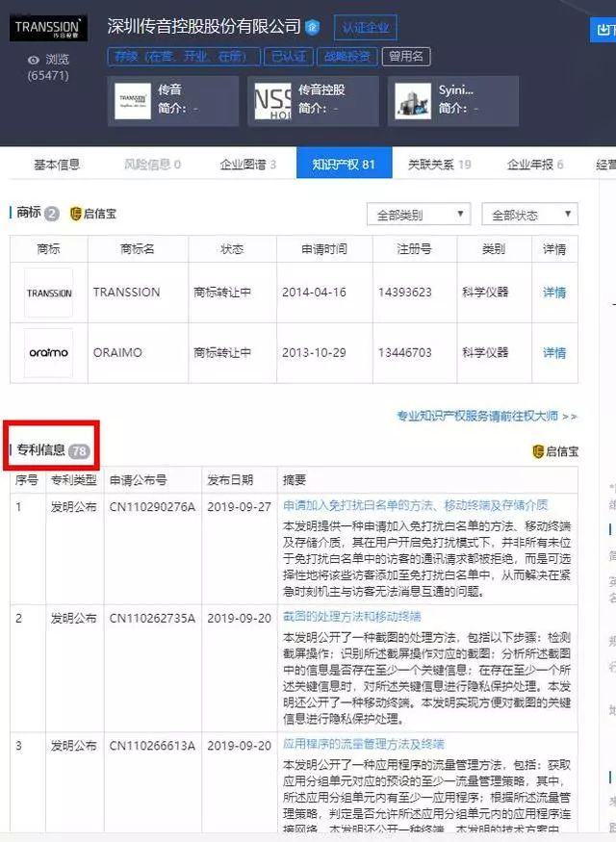This screenshot has height=842, width=616.
Task: Select the 已认证 tag
Action: click(x=289, y=57)
